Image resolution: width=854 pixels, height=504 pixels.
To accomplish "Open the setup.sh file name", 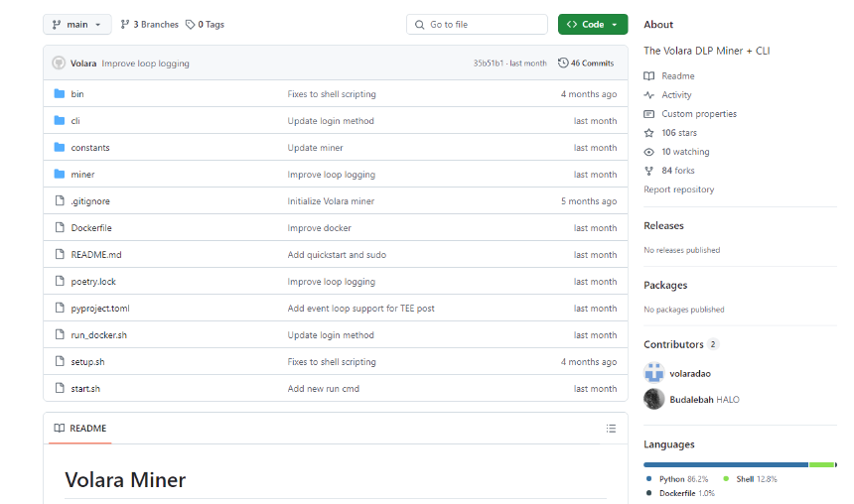I will (87, 362).
